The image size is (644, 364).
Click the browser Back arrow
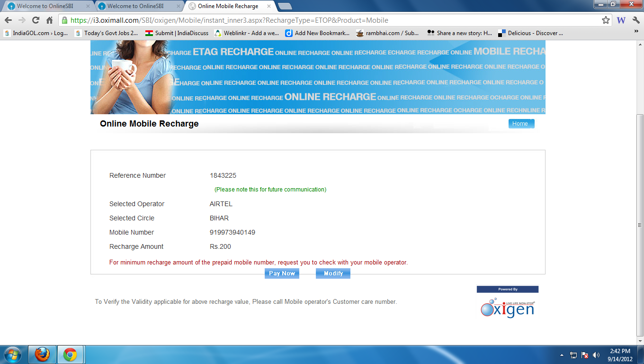tap(8, 20)
